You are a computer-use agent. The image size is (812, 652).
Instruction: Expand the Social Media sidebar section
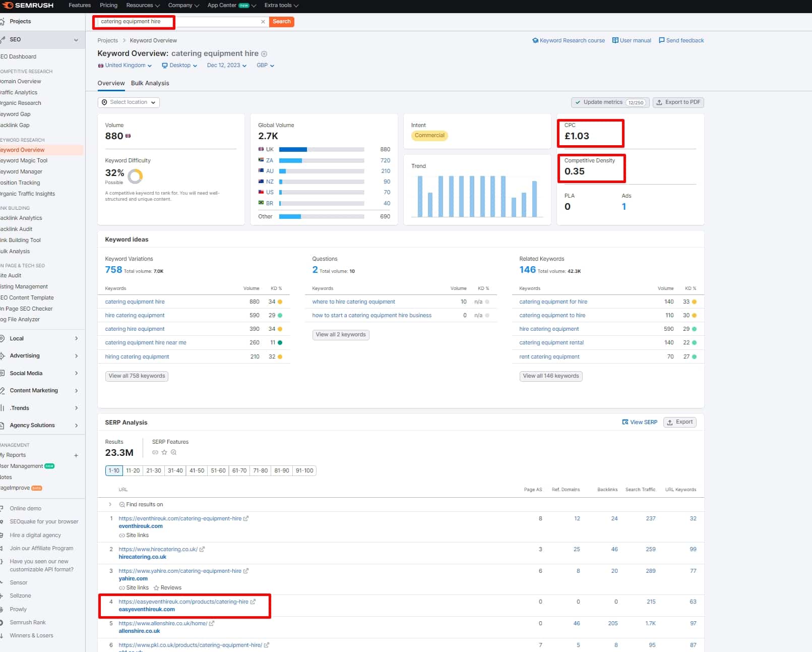[x=77, y=374]
